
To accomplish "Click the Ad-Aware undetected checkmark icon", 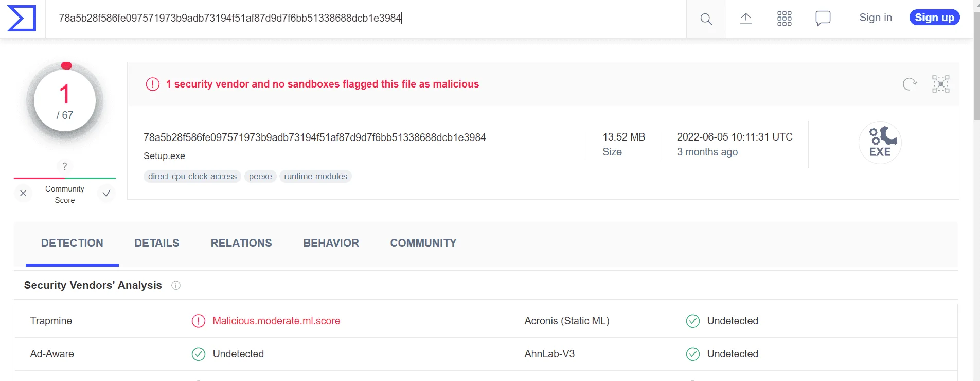I will pos(199,354).
